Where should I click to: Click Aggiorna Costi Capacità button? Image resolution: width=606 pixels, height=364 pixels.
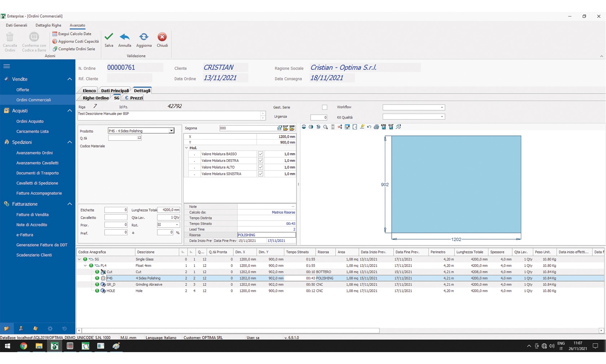(x=75, y=41)
